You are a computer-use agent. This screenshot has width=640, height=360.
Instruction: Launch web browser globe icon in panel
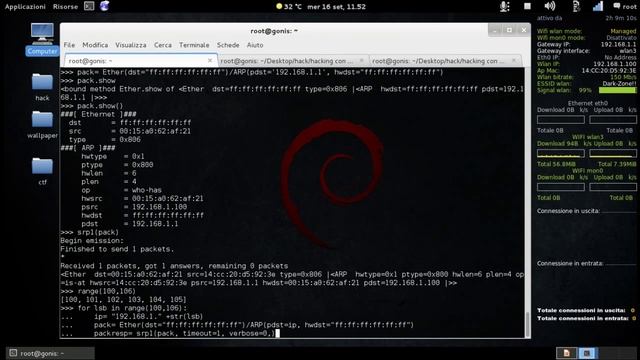point(104,6)
